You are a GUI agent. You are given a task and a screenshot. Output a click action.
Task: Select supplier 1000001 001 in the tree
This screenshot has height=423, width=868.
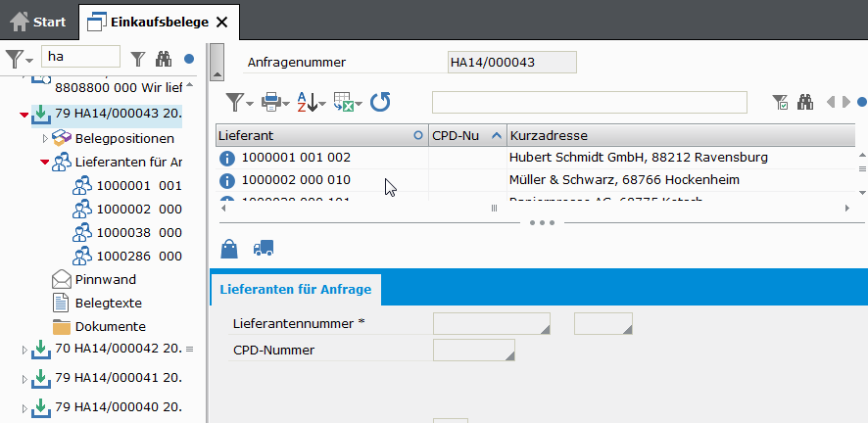[x=126, y=186]
